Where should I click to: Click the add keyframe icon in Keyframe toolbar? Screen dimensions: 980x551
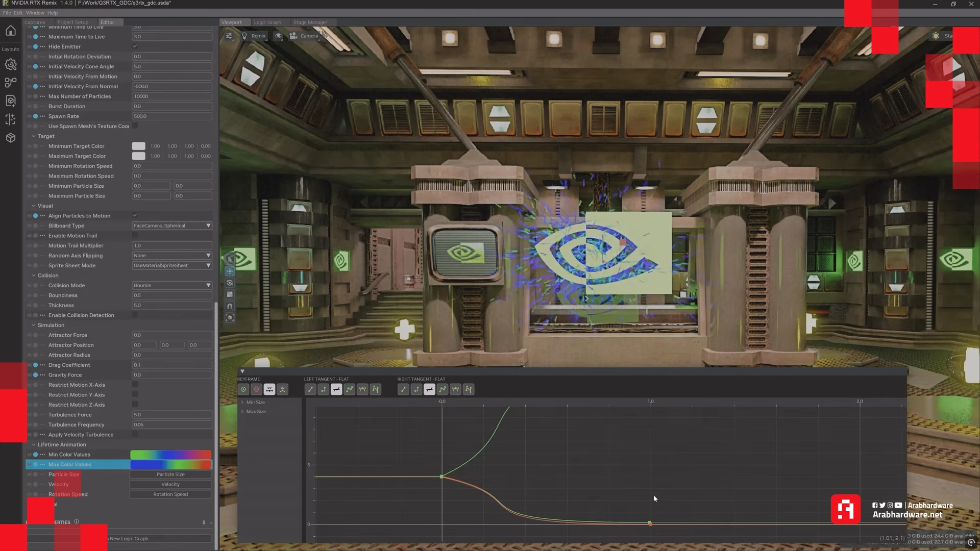point(244,389)
